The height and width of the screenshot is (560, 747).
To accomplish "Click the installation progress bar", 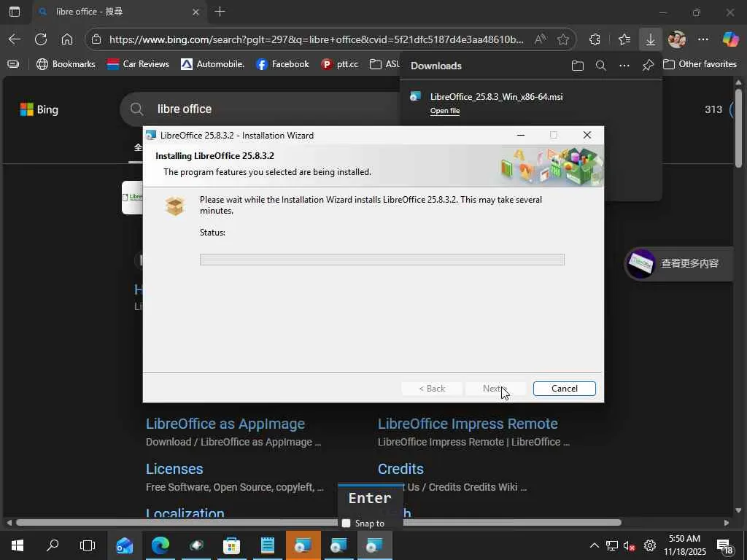I will click(x=382, y=260).
